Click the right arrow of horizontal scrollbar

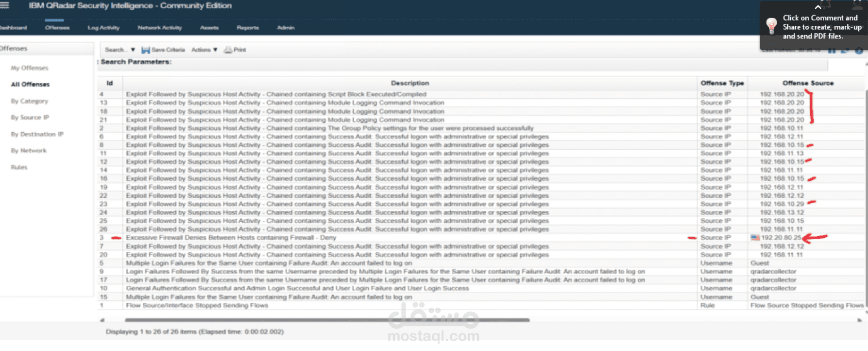pyautogui.click(x=859, y=320)
